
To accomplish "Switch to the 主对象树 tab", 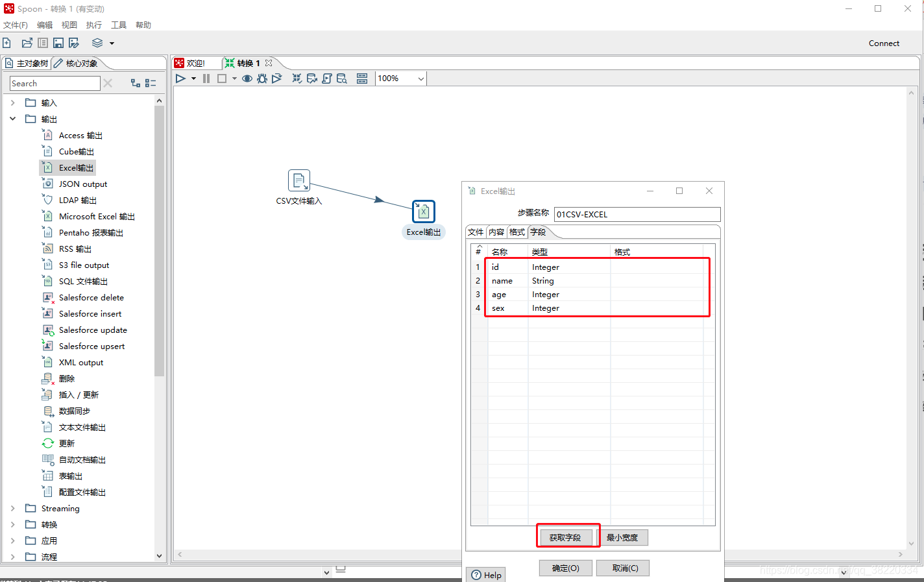I will 27,63.
